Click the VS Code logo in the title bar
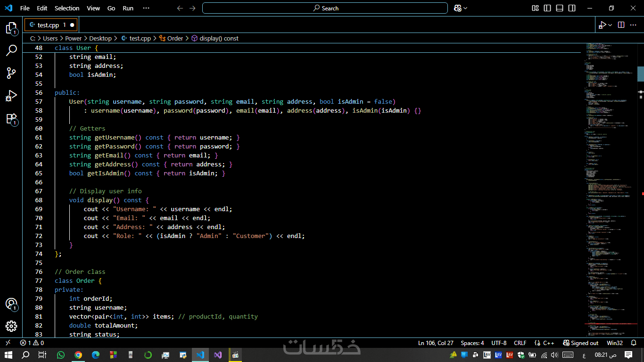Viewport: 644px width, 362px height. point(8,8)
